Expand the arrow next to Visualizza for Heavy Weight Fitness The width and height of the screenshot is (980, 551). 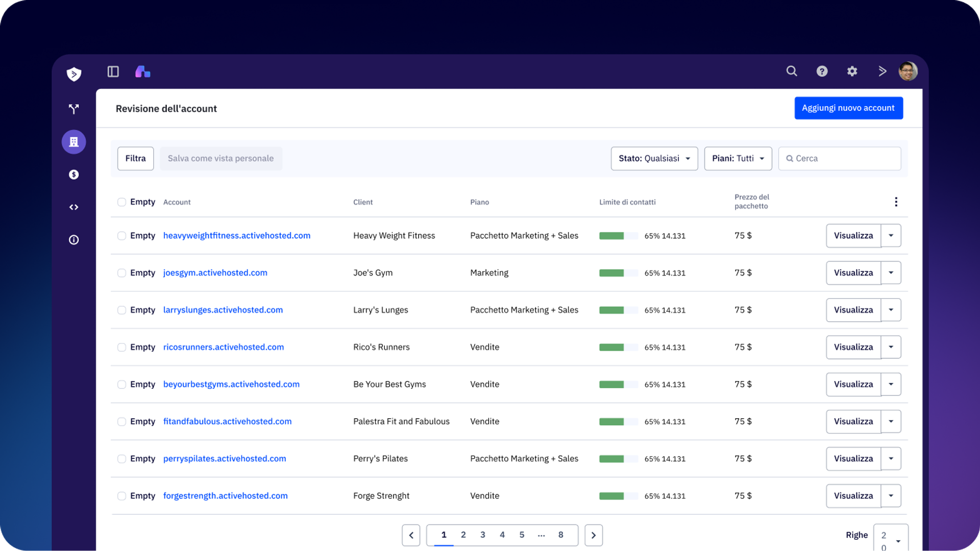tap(891, 236)
